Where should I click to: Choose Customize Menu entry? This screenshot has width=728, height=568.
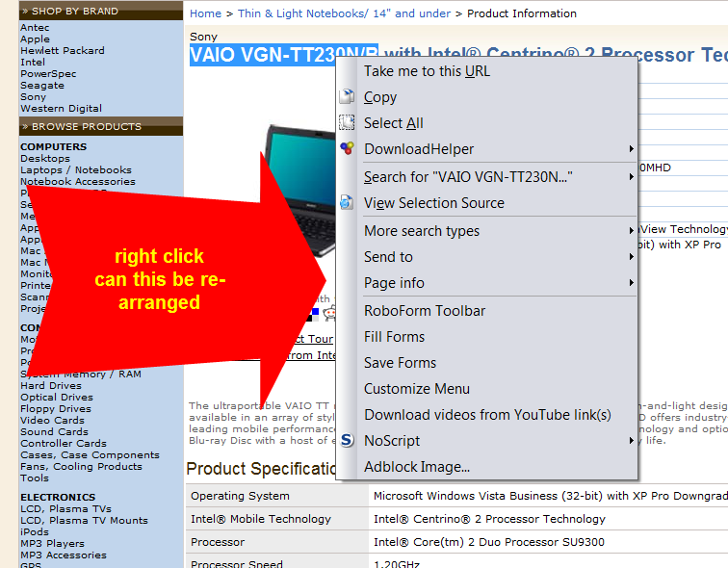click(x=486, y=388)
